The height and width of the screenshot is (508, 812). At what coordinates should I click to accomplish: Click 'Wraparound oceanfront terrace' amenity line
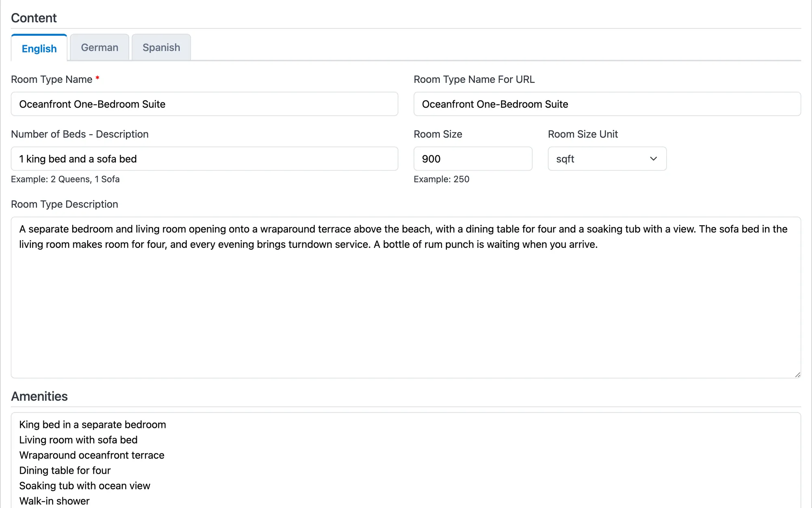[x=92, y=455]
